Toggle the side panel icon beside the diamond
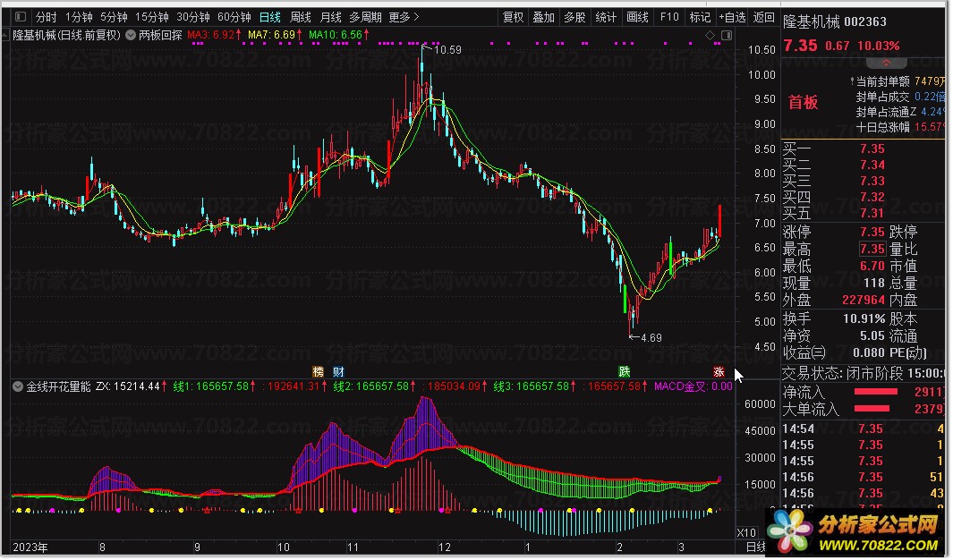 (727, 35)
